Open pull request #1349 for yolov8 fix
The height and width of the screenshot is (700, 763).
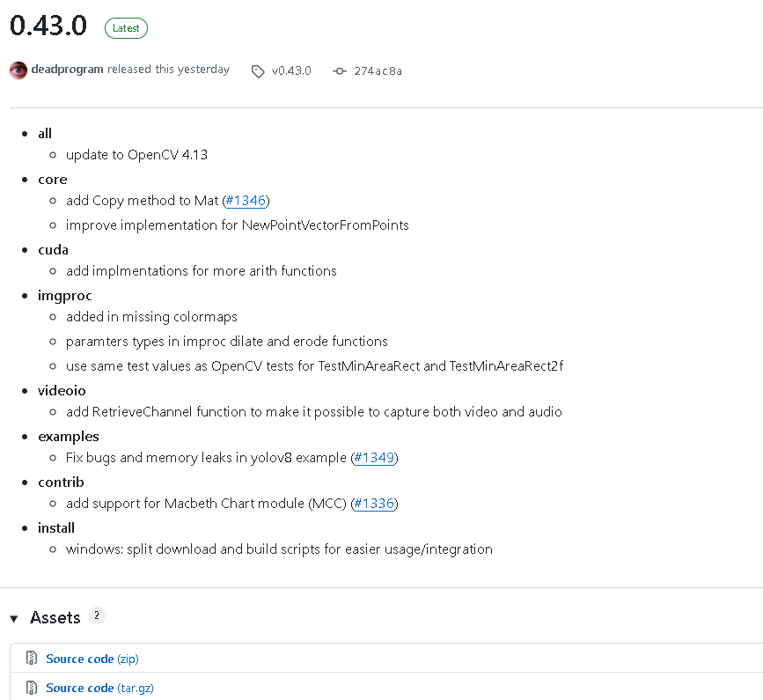point(374,458)
